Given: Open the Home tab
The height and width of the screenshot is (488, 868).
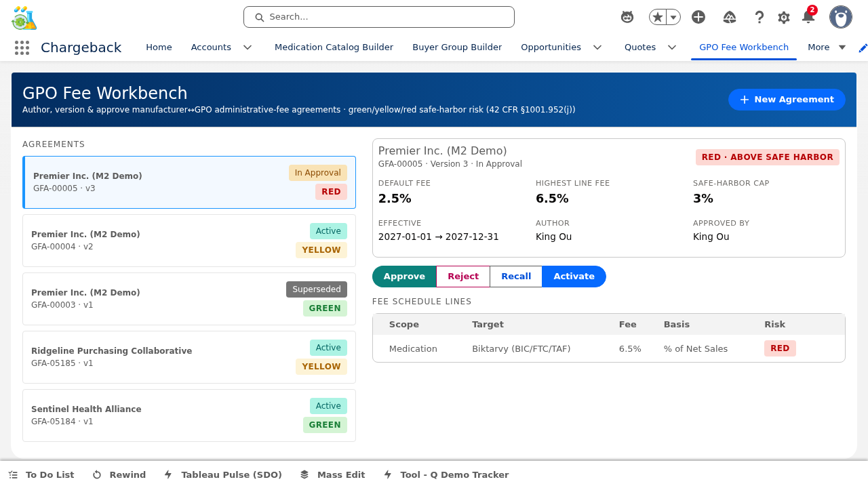Looking at the screenshot, I should tap(159, 47).
